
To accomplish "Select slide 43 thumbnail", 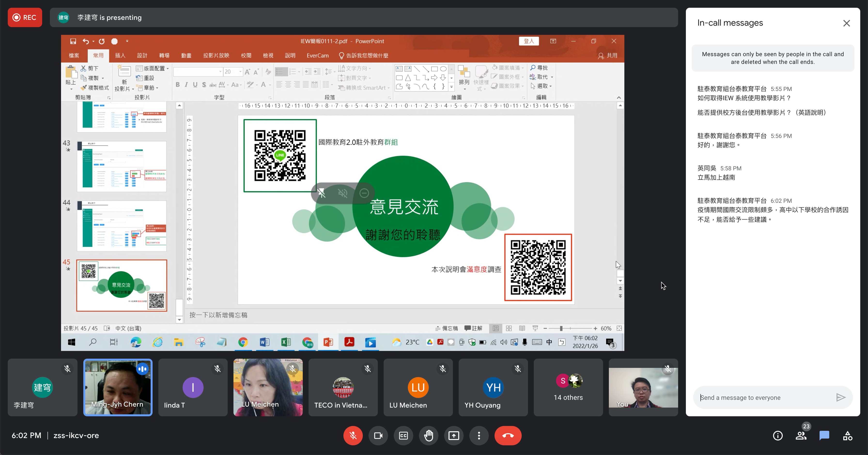I will click(x=122, y=166).
